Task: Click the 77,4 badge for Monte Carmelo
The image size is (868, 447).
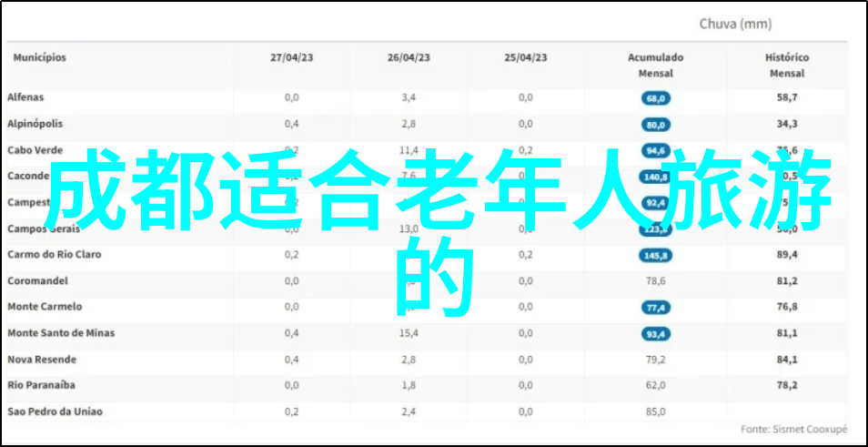Action: coord(656,308)
